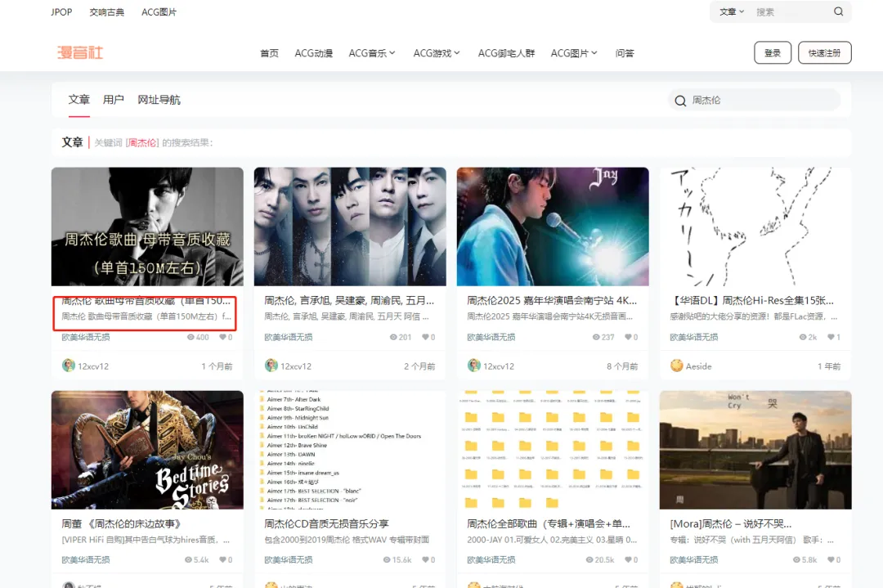
Task: Click the eye icon showing 201 views
Action: tap(393, 338)
